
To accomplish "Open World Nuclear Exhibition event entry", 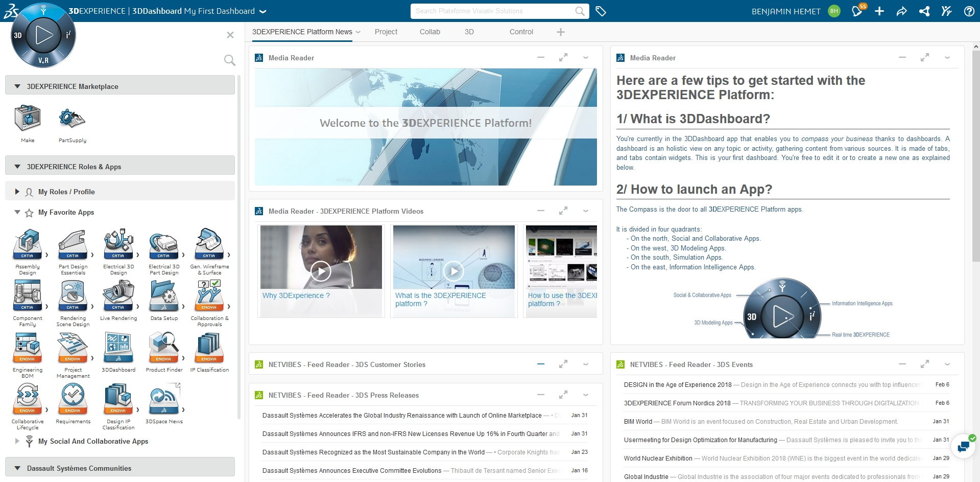I will pyautogui.click(x=786, y=458).
